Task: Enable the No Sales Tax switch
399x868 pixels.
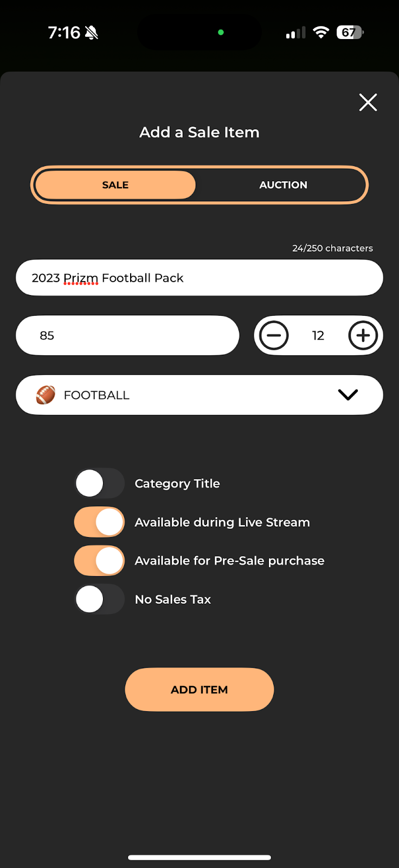Action: (100, 599)
